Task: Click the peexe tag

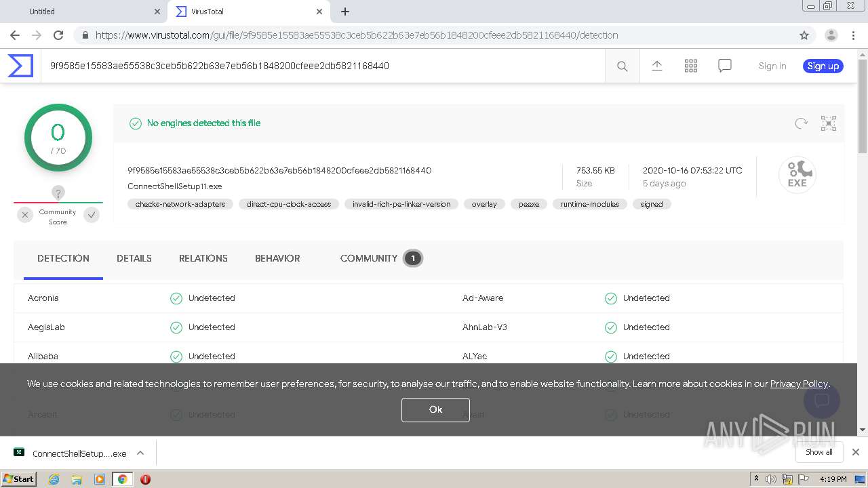Action: [529, 204]
